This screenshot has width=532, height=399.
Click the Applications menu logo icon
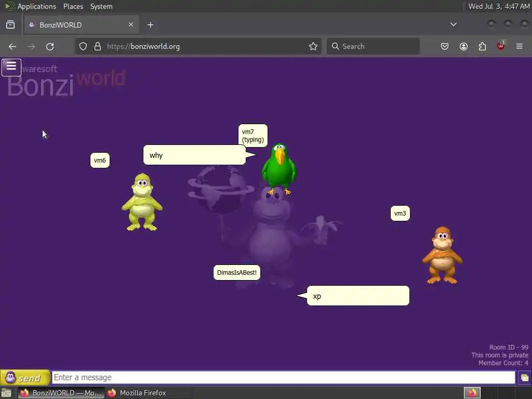pos(9,6)
